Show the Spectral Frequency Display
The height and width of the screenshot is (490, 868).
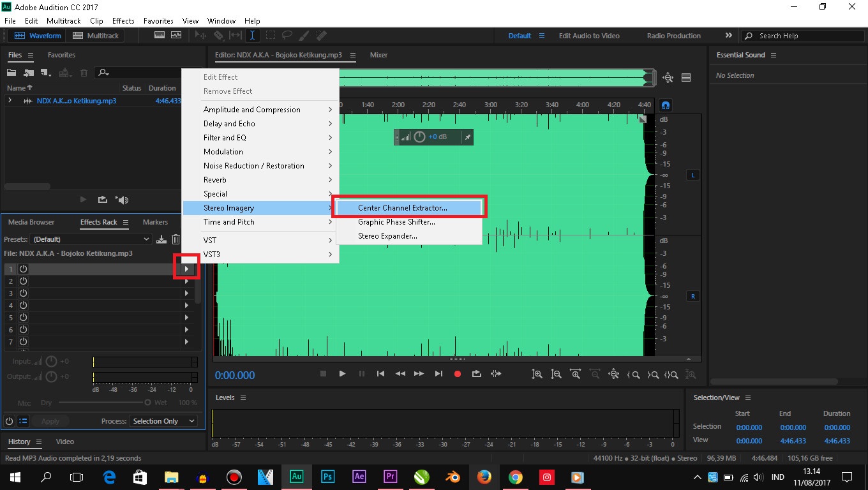point(160,36)
